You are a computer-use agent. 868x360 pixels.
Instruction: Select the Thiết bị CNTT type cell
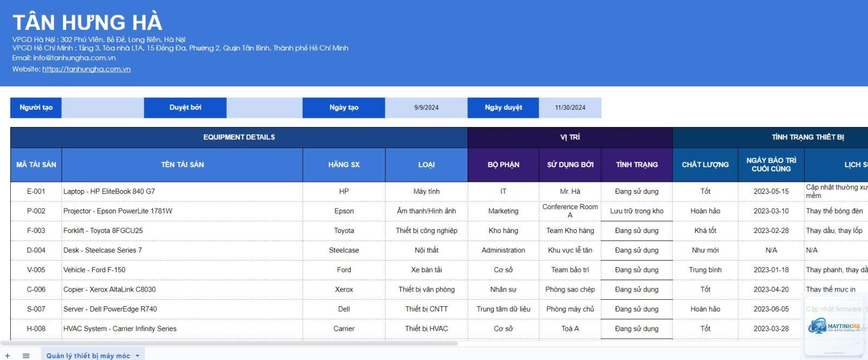point(426,309)
